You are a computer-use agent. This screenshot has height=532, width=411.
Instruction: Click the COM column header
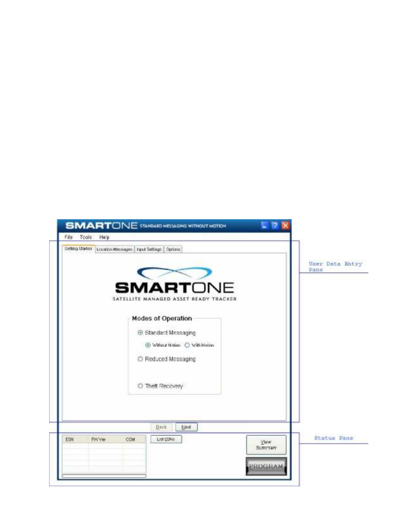point(134,439)
